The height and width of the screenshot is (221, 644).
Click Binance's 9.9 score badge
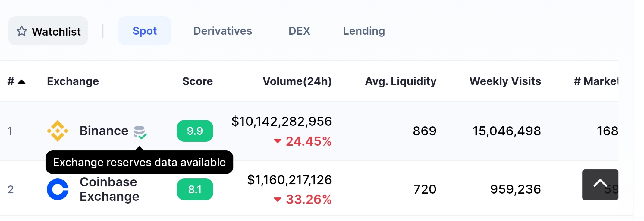195,131
